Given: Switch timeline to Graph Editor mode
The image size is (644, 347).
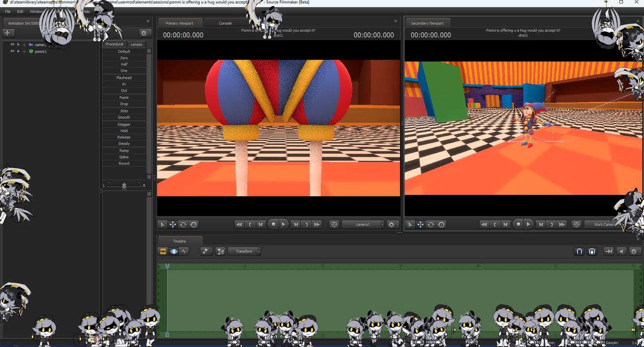Looking at the screenshot, I should (x=184, y=251).
